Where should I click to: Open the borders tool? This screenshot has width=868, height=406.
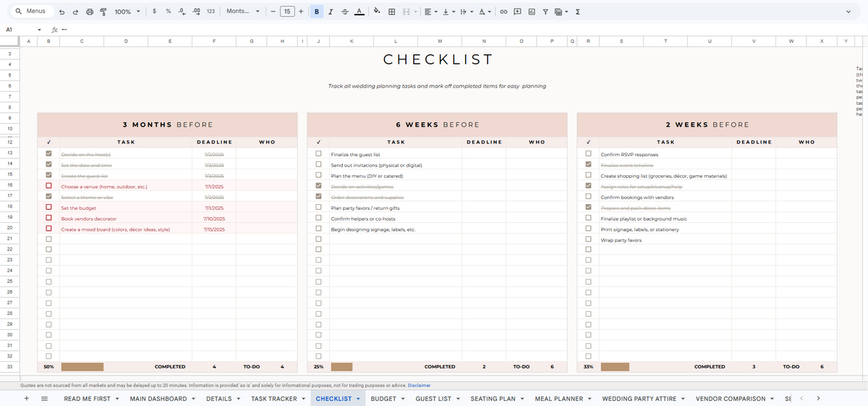(391, 12)
